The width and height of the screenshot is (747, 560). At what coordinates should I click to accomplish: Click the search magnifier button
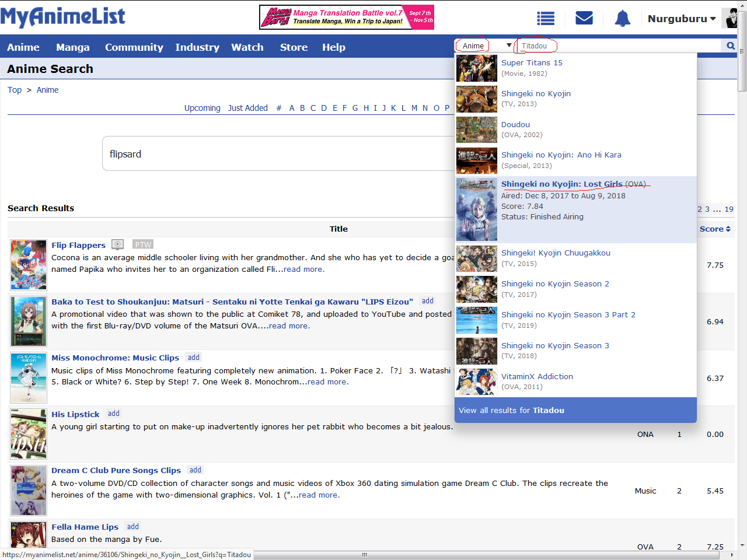tap(730, 45)
